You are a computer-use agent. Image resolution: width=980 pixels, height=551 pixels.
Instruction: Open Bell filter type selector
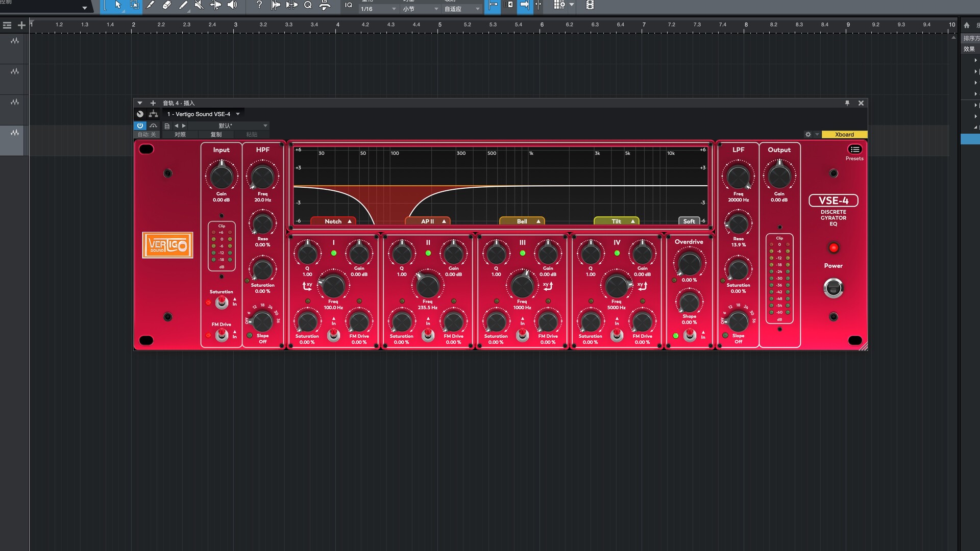(522, 221)
